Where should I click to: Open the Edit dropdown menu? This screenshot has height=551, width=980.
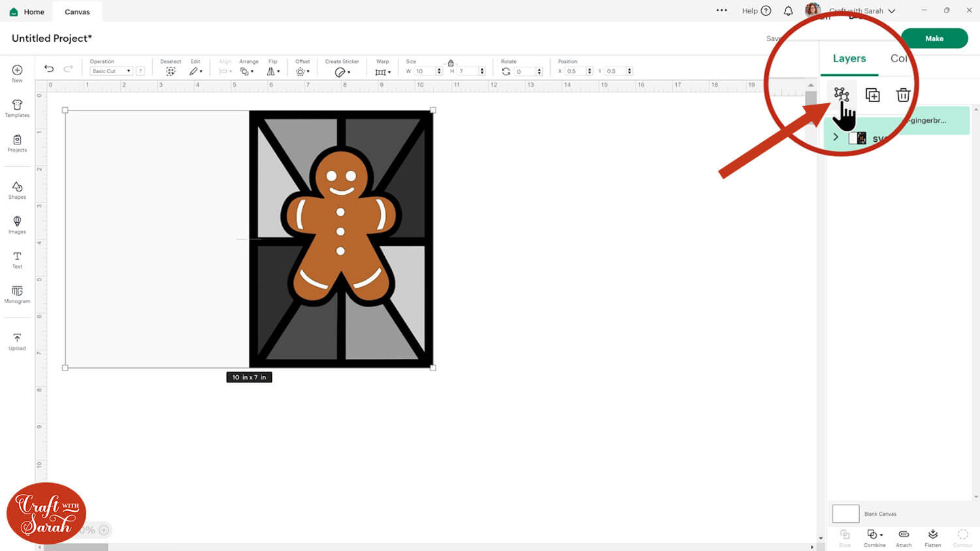pos(195,71)
